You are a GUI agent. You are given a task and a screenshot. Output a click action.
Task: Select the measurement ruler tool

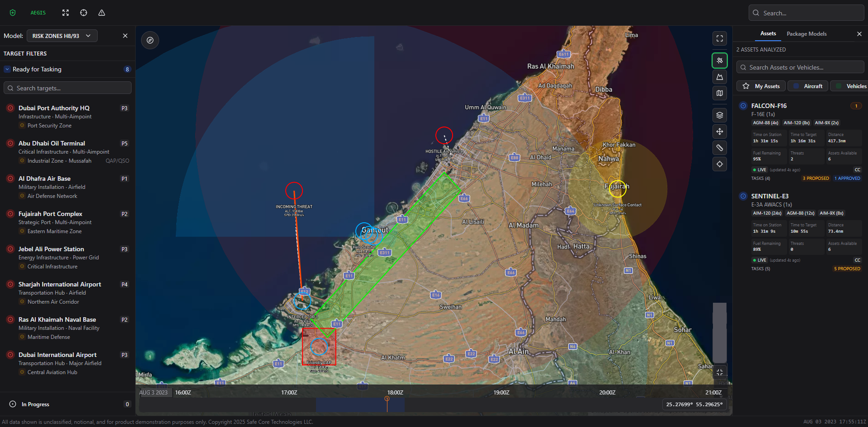(x=720, y=147)
